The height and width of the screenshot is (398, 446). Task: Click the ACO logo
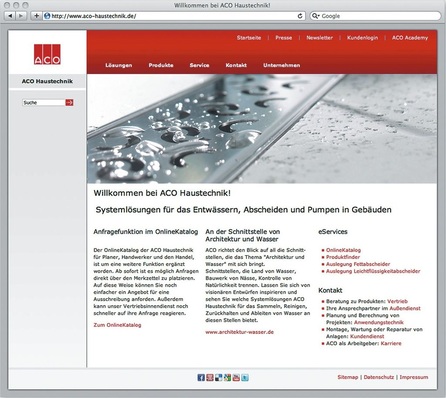(x=47, y=54)
